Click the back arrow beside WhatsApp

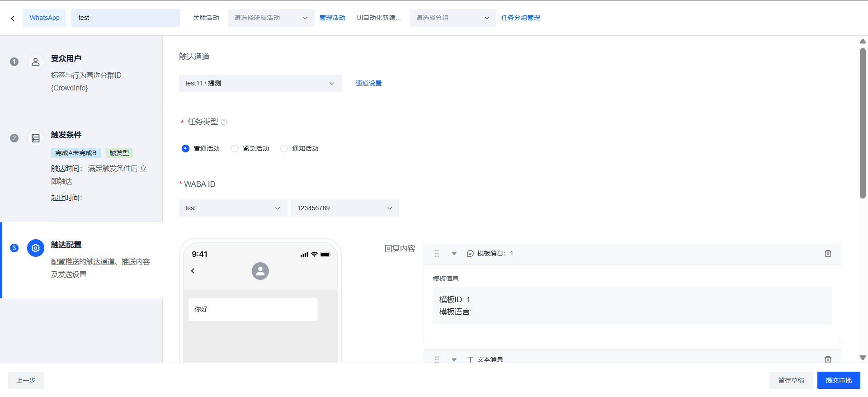click(x=13, y=18)
